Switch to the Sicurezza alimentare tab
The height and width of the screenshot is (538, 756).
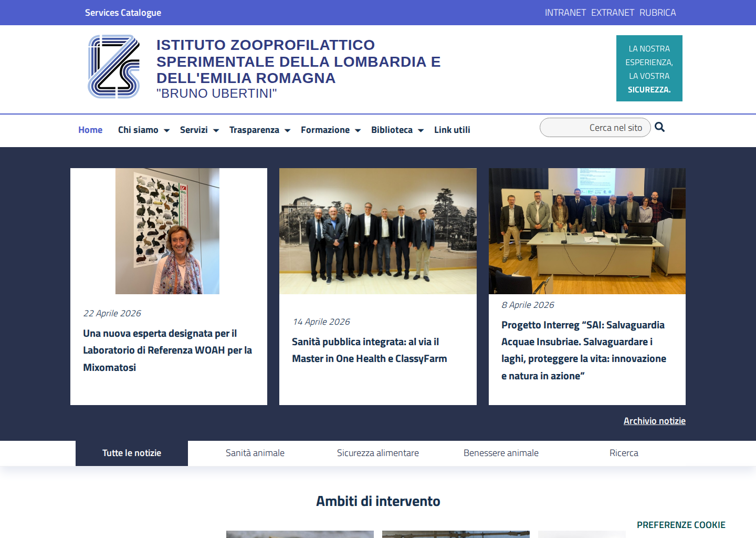[x=378, y=453]
